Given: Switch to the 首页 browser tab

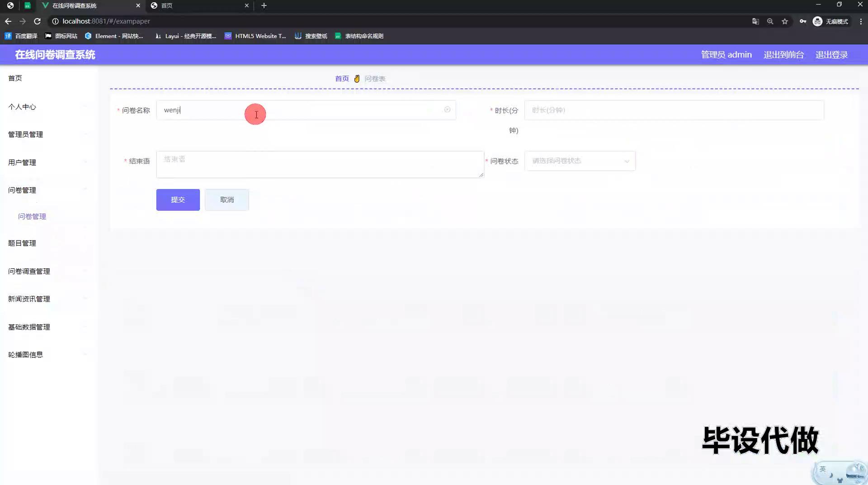Looking at the screenshot, I should 199,5.
